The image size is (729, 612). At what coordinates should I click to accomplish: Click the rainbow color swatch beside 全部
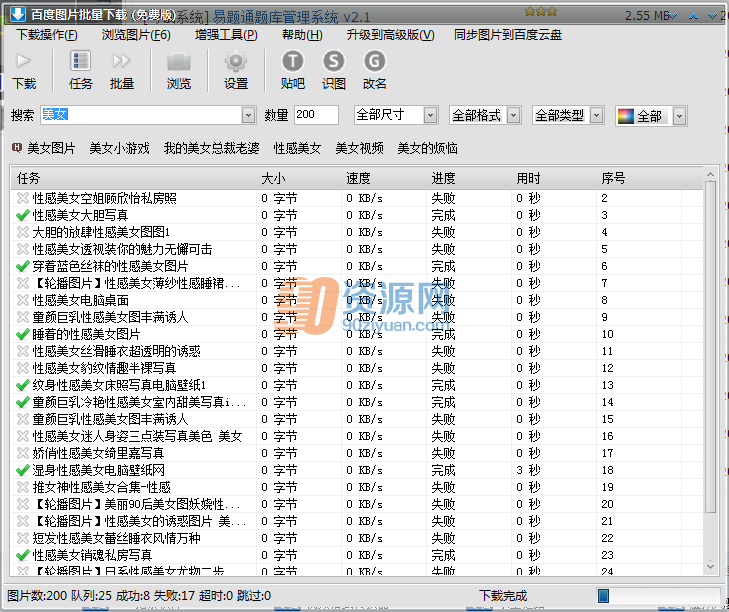[625, 116]
